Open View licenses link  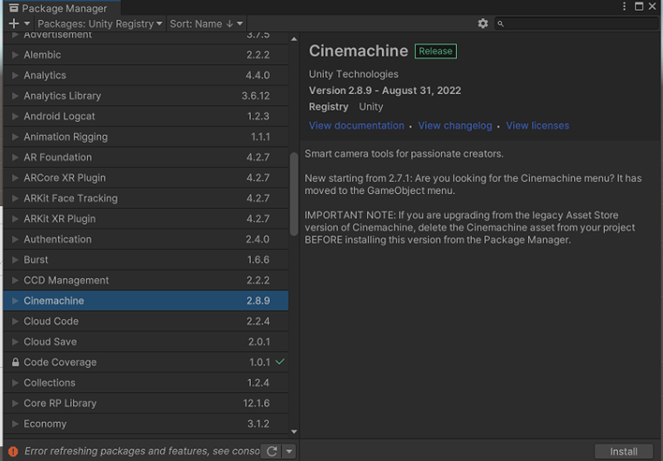[x=537, y=126]
